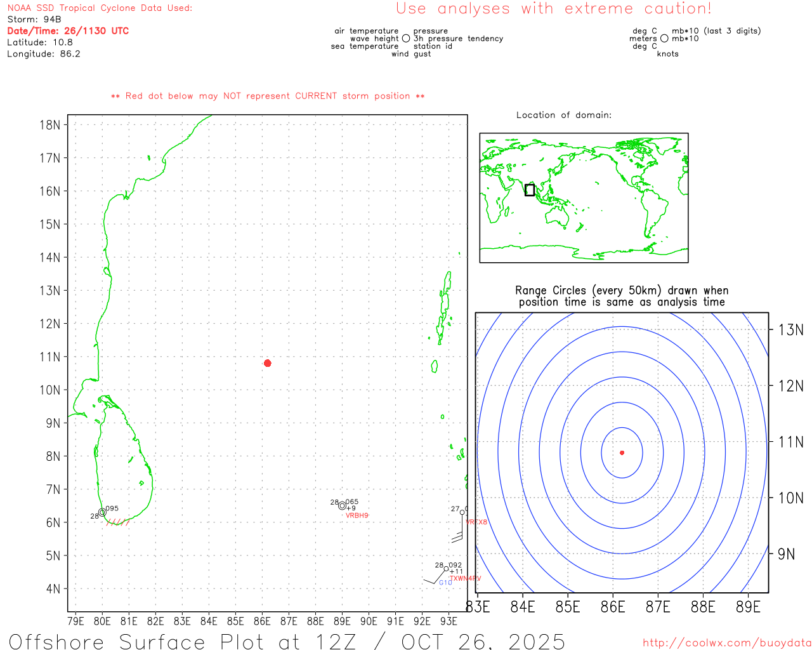Click the legend circle beside meters label
812x650 pixels.
[664, 39]
